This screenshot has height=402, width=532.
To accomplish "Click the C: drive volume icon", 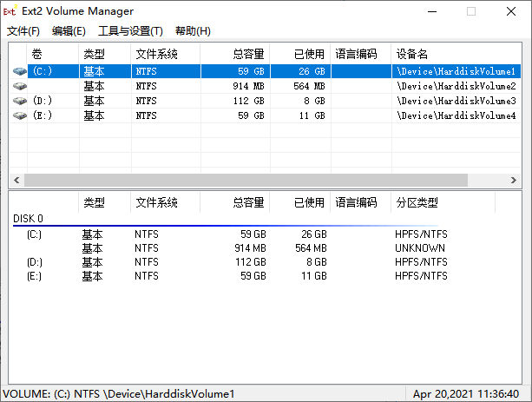I will pyautogui.click(x=20, y=72).
